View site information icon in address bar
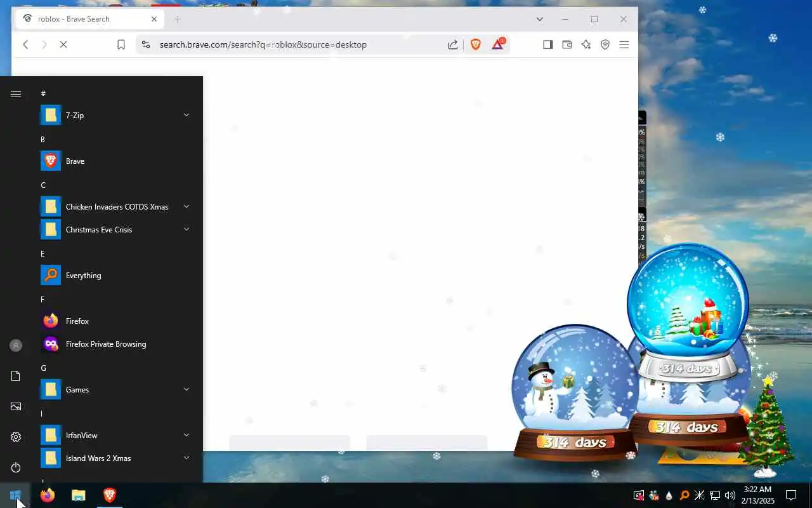The width and height of the screenshot is (812, 508). (146, 44)
